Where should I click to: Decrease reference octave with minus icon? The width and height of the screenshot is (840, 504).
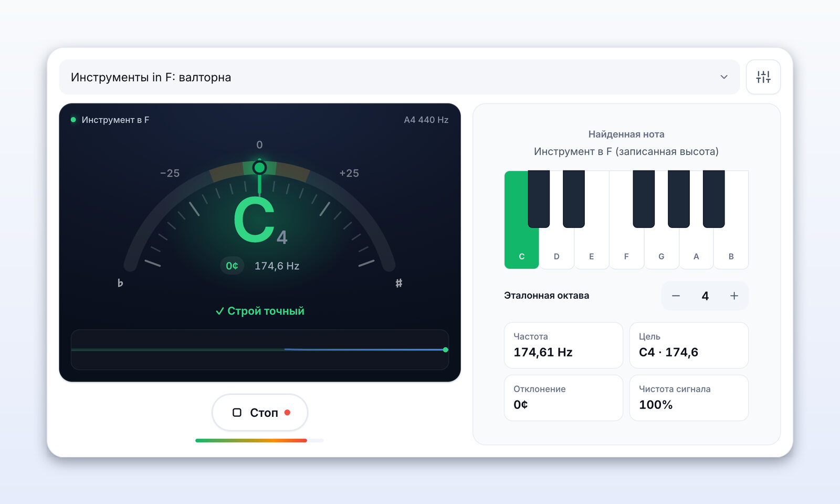click(676, 296)
